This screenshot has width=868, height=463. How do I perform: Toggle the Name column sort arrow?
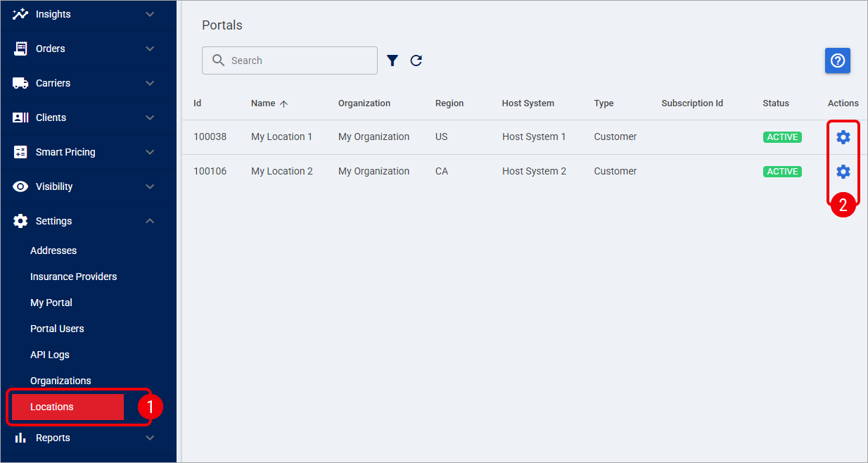[283, 103]
